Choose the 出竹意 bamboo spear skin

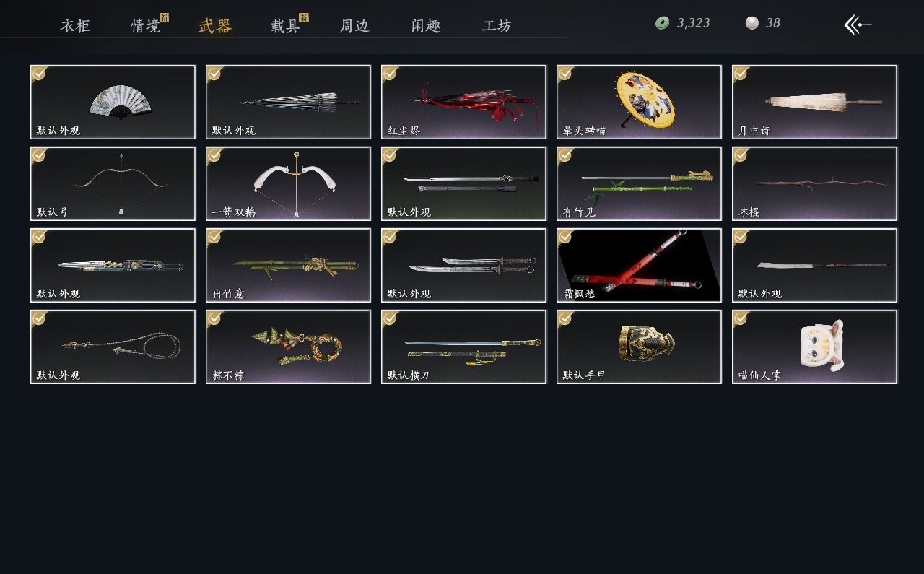point(288,265)
